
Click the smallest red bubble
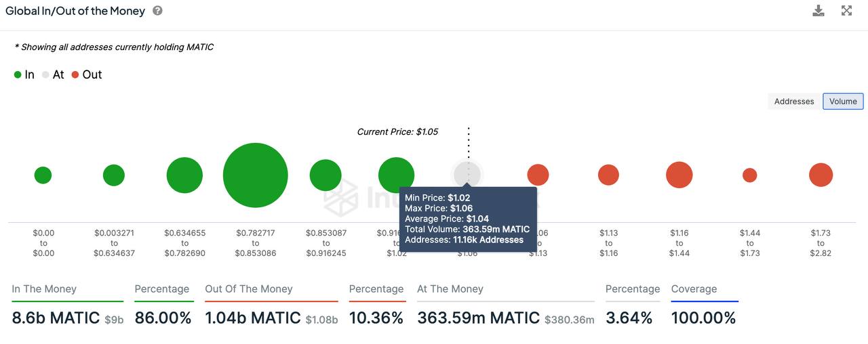click(749, 175)
